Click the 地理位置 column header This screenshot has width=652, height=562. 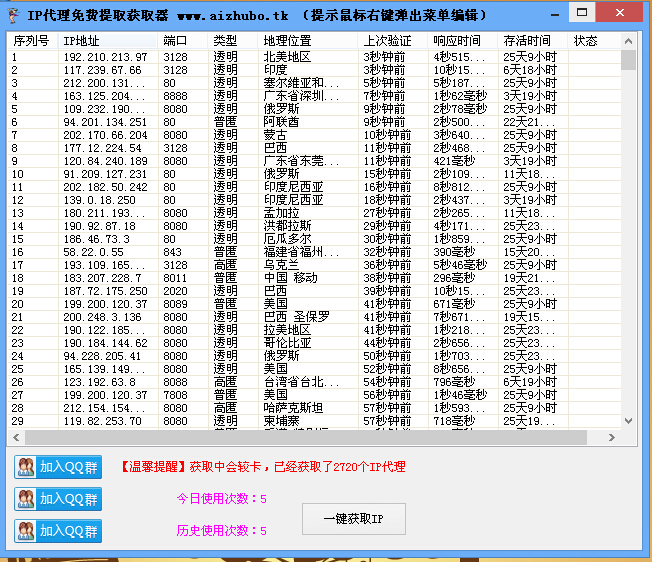[x=308, y=41]
